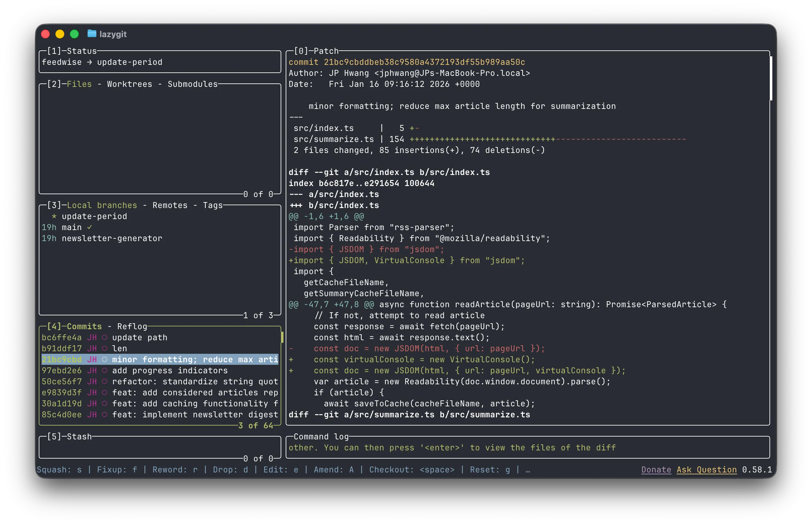
Task: Click the commit graph circle of bc6ffe4a
Action: point(105,337)
